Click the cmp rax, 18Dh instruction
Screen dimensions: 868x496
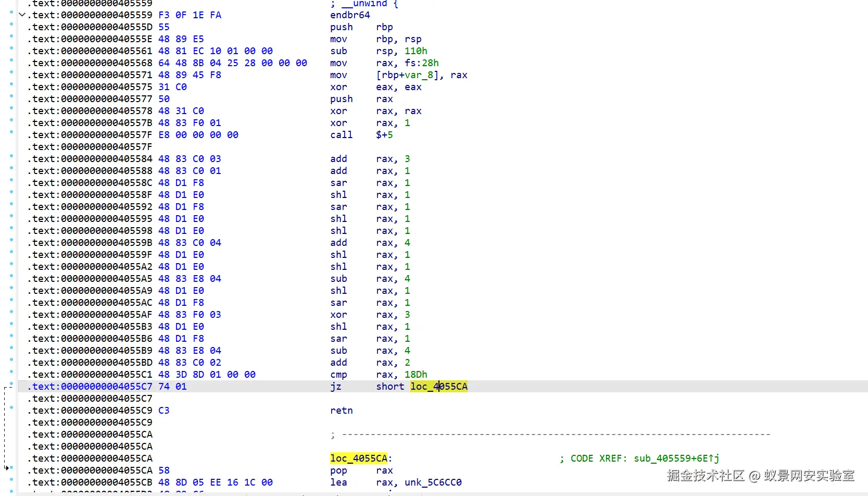(379, 375)
